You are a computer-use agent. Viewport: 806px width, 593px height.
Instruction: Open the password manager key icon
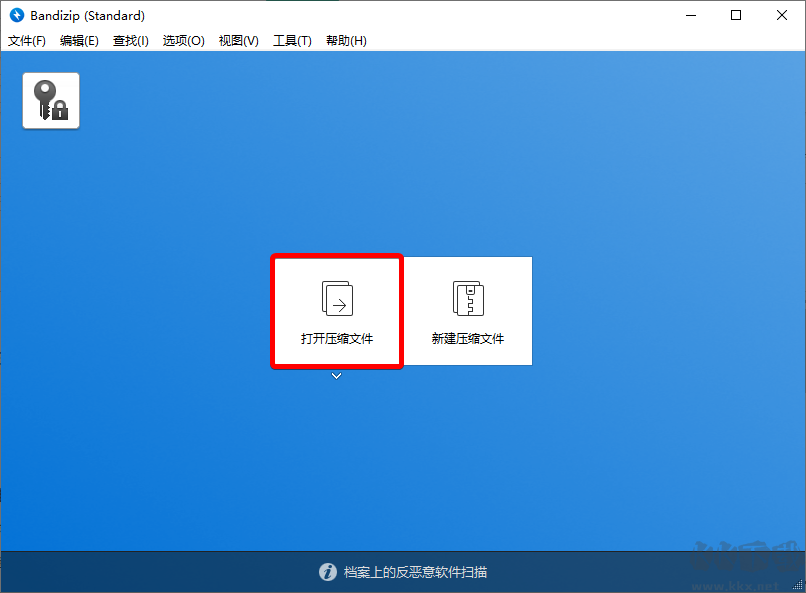(x=50, y=100)
